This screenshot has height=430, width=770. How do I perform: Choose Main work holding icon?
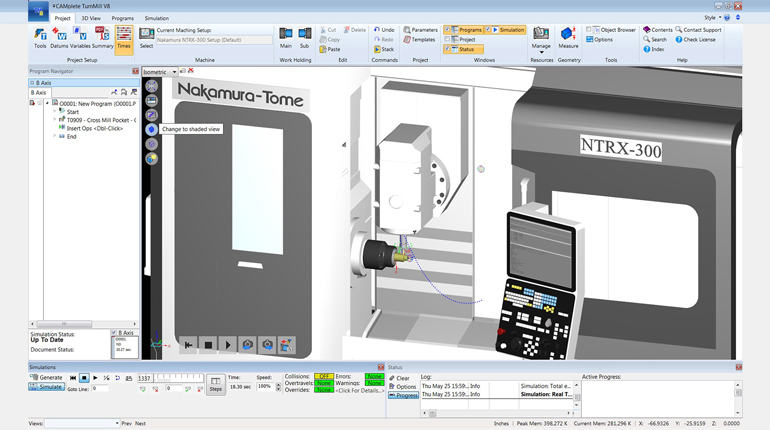[x=286, y=38]
